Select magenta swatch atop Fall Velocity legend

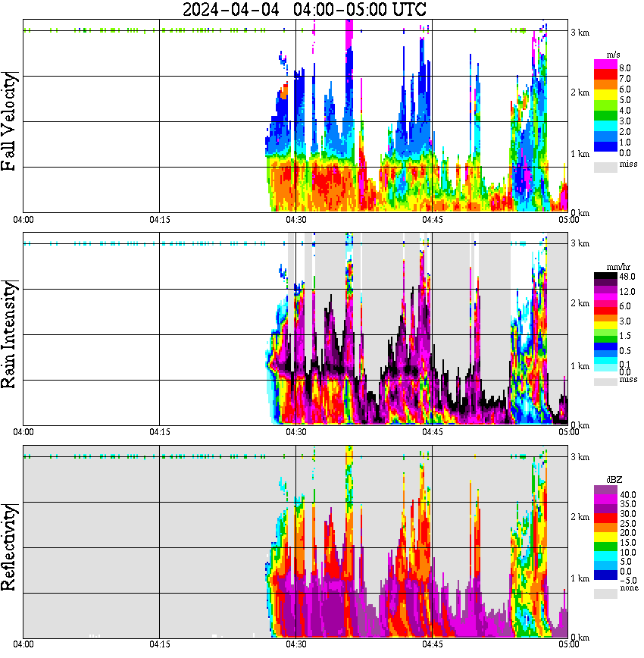pyautogui.click(x=605, y=64)
